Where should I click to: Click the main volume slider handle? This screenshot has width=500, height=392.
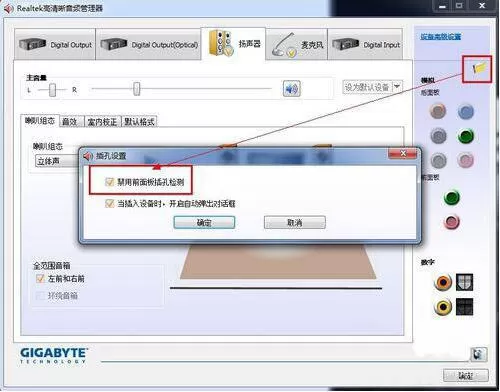coord(137,89)
